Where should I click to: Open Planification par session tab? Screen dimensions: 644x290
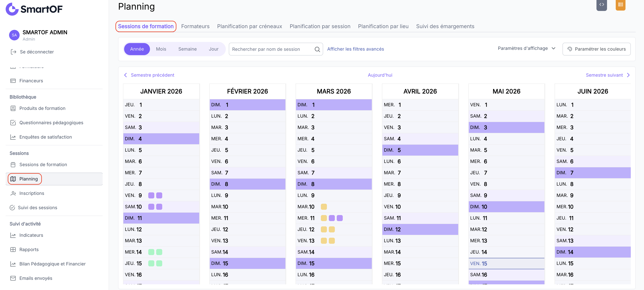pos(320,26)
